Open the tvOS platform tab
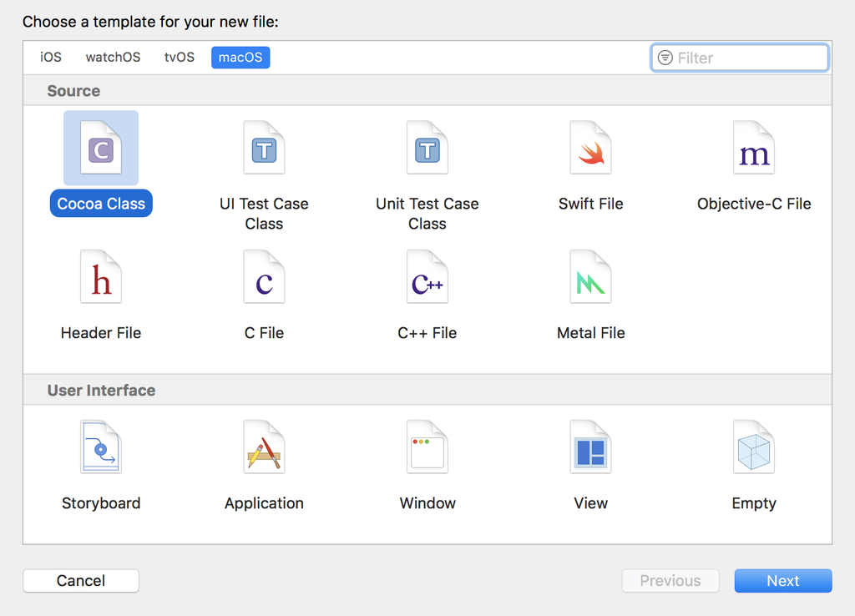 180,58
